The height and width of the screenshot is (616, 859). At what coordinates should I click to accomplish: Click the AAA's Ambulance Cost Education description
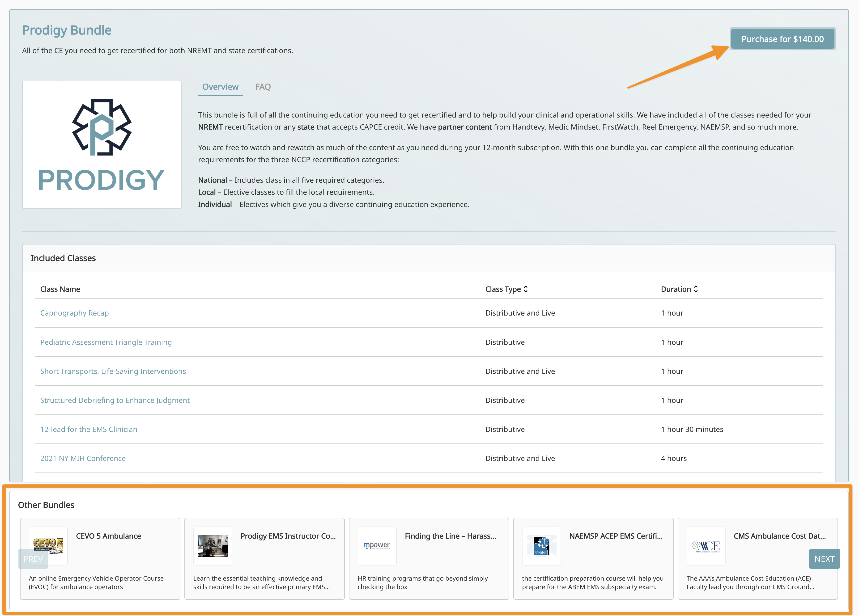pos(750,583)
